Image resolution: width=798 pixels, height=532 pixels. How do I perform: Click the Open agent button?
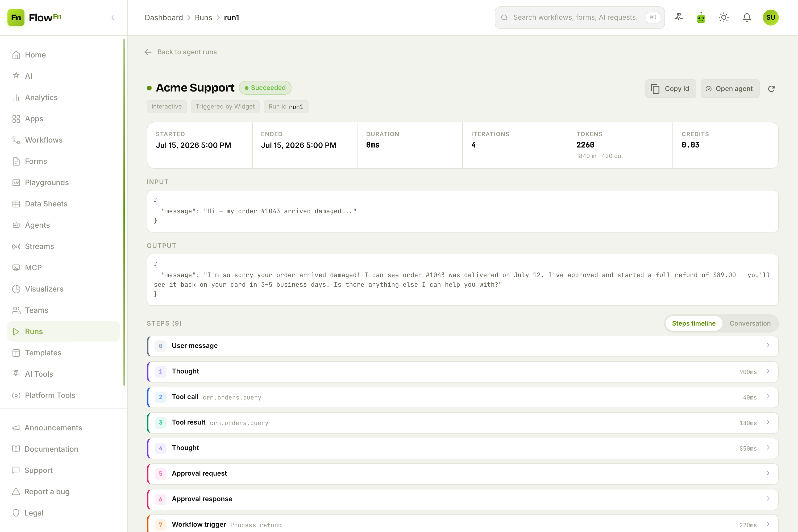730,89
